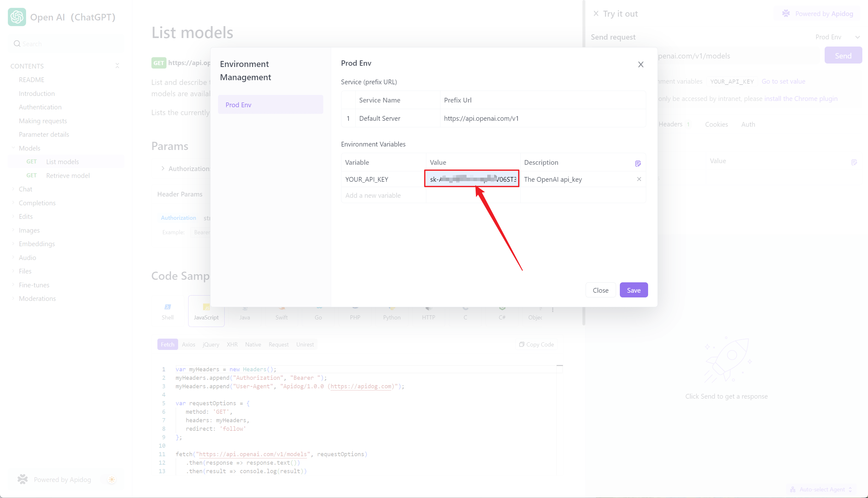Click the YOUR_API_KEY value field
The height and width of the screenshot is (498, 868).
[472, 179]
